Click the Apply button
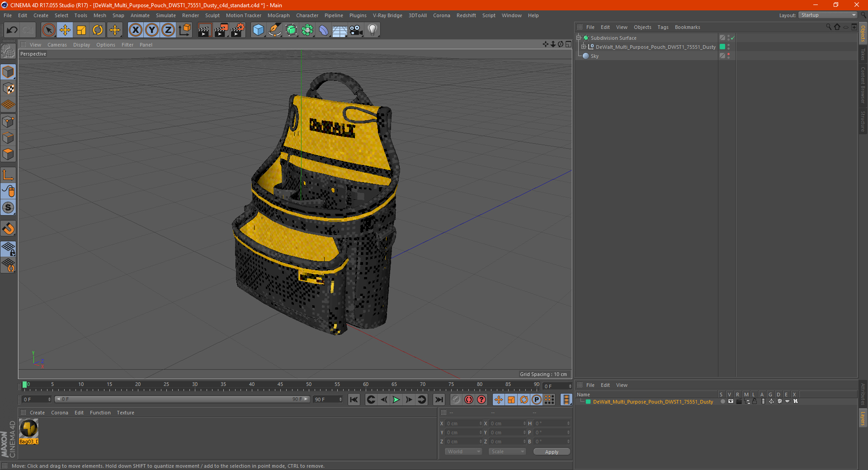The width and height of the screenshot is (868, 470). pos(552,452)
